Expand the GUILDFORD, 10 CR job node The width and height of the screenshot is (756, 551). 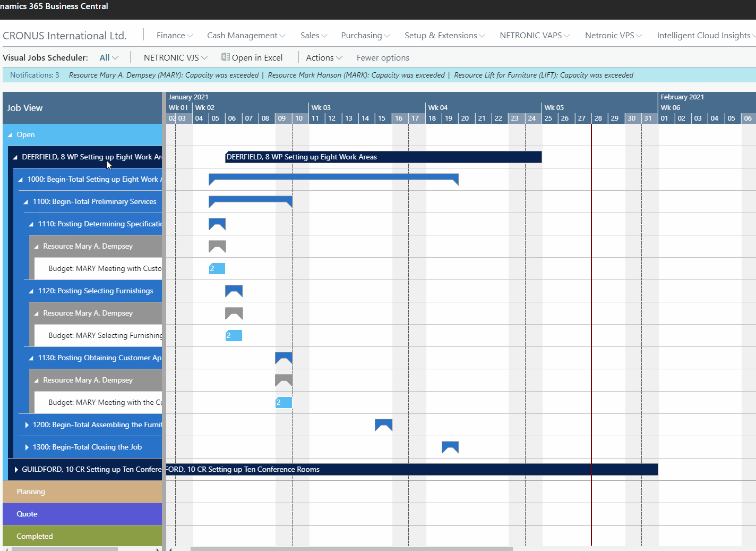click(15, 469)
